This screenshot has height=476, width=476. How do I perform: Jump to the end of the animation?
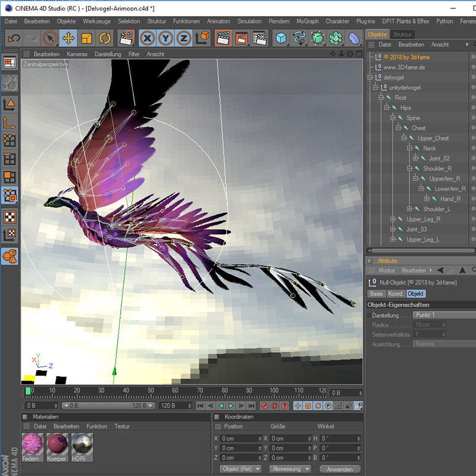tap(251, 406)
